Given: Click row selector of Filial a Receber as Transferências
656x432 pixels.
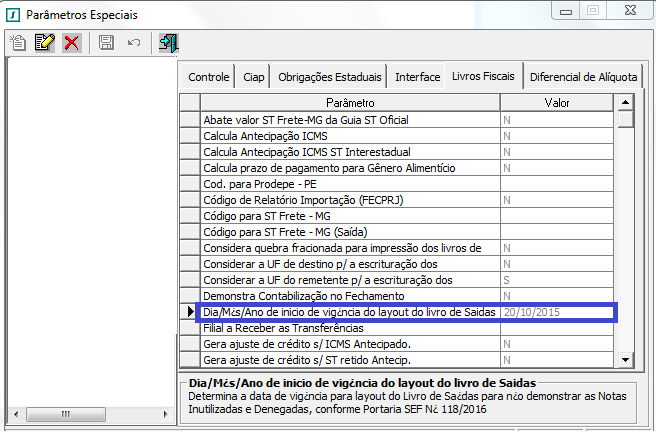Looking at the screenshot, I should point(190,328).
